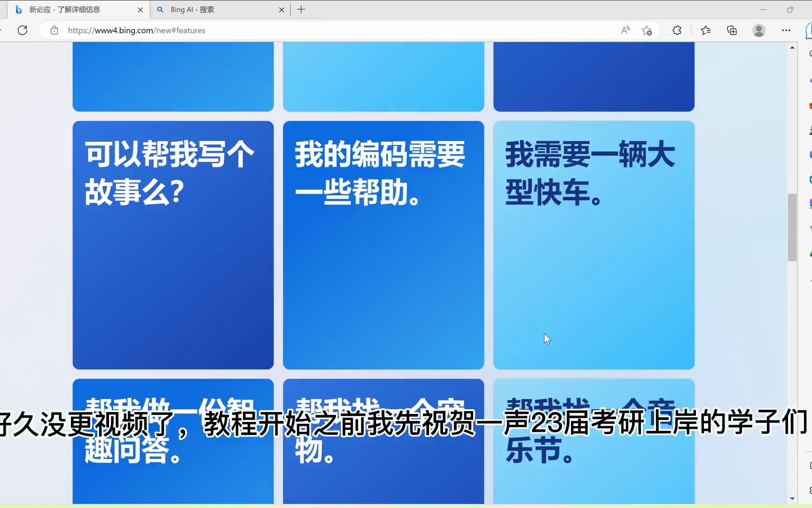This screenshot has height=508, width=812.
Task: Open the Favorites list
Action: point(705,31)
